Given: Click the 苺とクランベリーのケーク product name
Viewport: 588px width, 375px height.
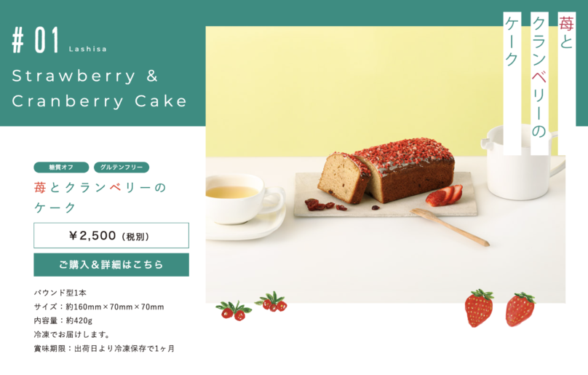Looking at the screenshot, I should click(x=100, y=197).
